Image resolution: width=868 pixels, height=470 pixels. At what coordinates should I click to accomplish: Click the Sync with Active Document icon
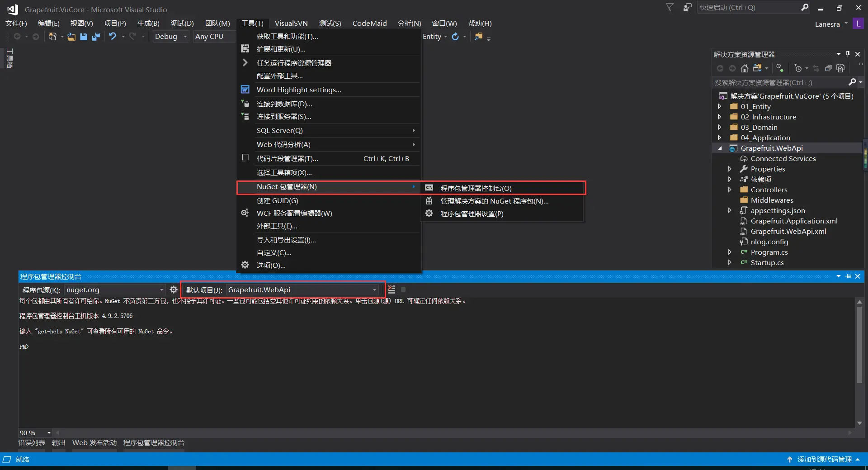[x=780, y=68]
